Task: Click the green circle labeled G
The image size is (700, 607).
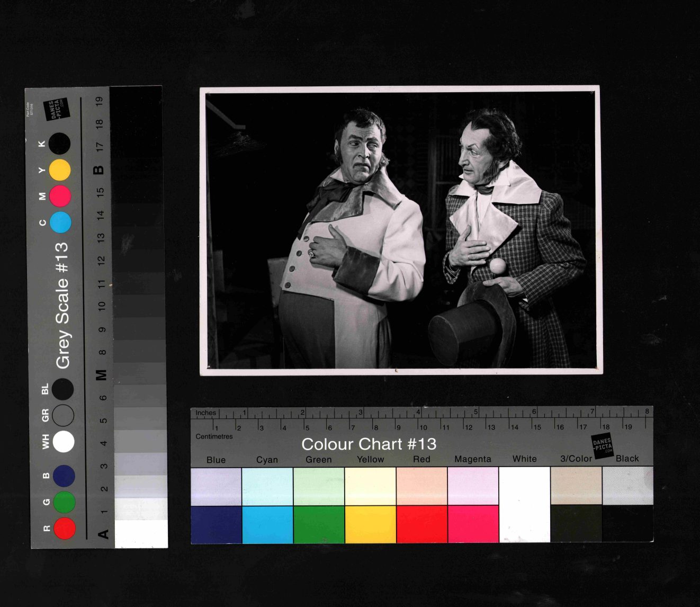Action: (x=64, y=502)
